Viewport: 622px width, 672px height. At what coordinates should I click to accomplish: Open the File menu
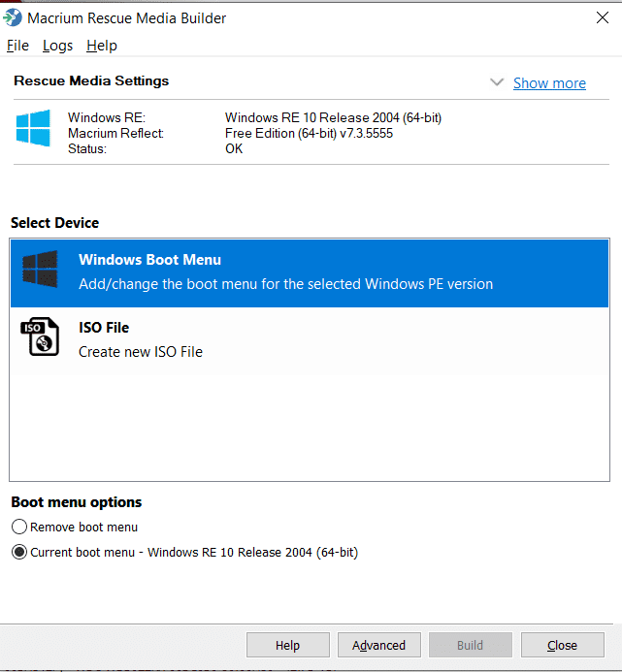17,46
